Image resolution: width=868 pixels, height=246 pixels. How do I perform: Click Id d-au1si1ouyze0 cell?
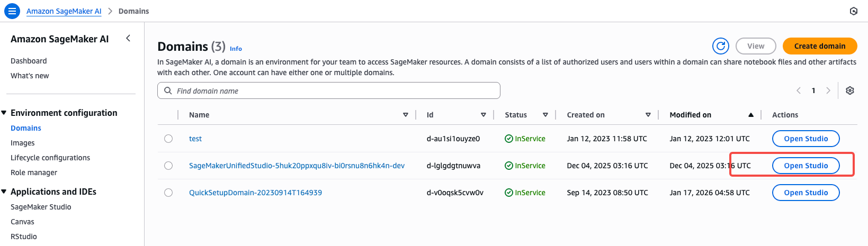pyautogui.click(x=453, y=139)
